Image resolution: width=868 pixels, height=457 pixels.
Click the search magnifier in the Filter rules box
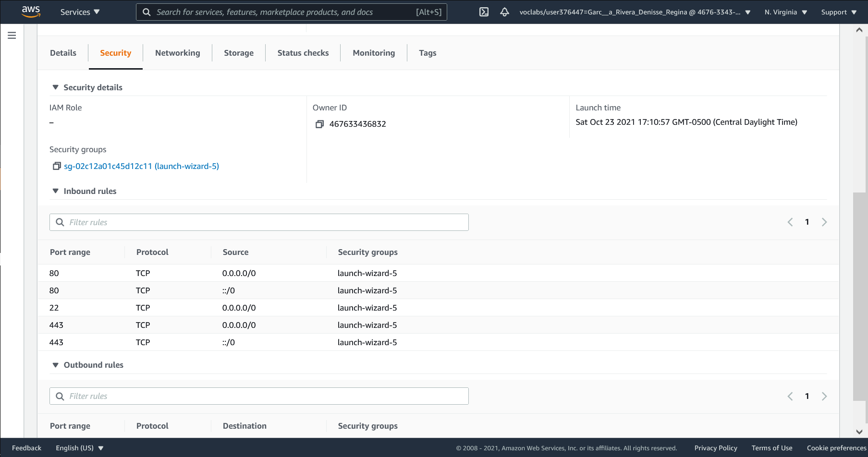click(60, 222)
